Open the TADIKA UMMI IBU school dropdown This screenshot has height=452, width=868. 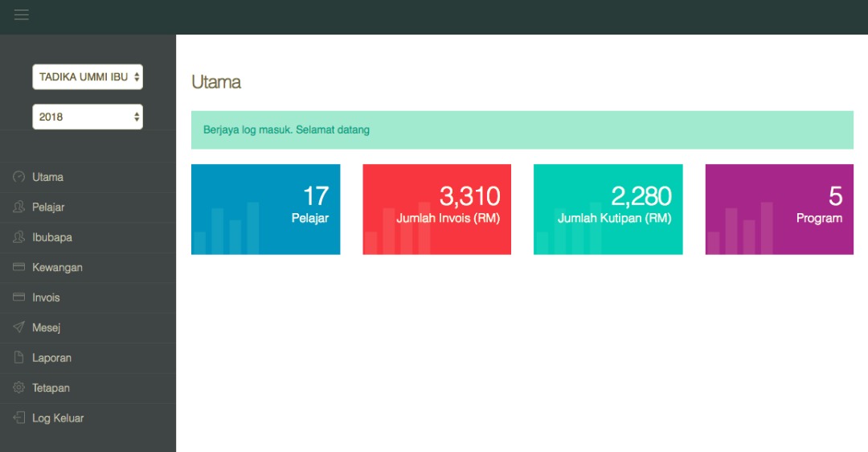pos(88,77)
